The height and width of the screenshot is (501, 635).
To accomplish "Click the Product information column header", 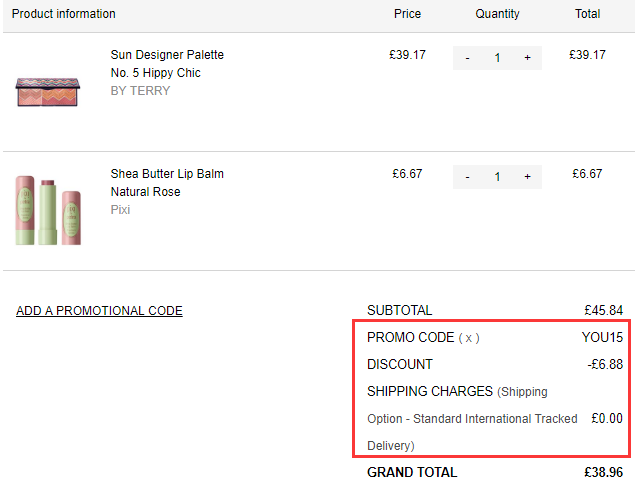I will point(63,14).
